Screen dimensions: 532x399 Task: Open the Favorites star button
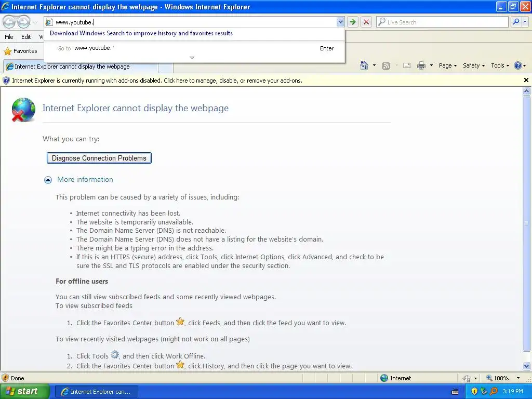20,51
